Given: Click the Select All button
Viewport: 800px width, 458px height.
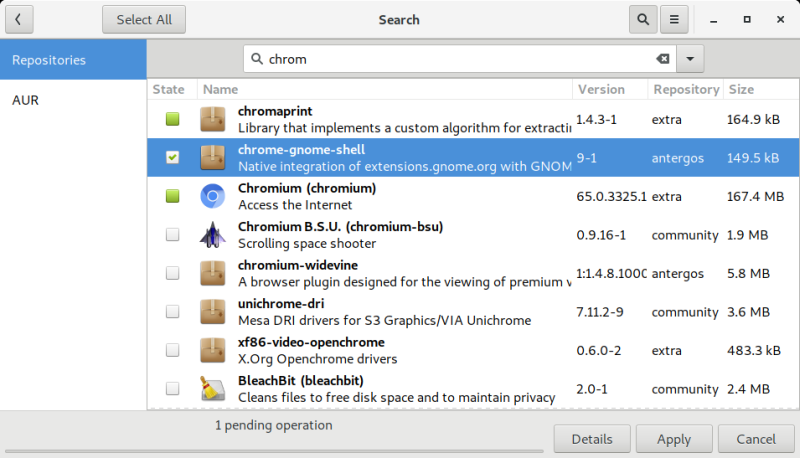Looking at the screenshot, I should pyautogui.click(x=144, y=19).
